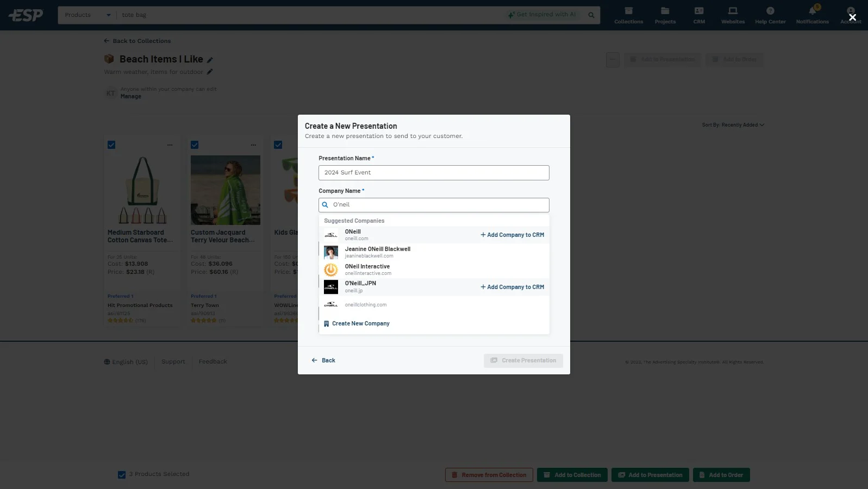868x489 pixels.
Task: Click the tote bag search field
Action: click(310, 15)
